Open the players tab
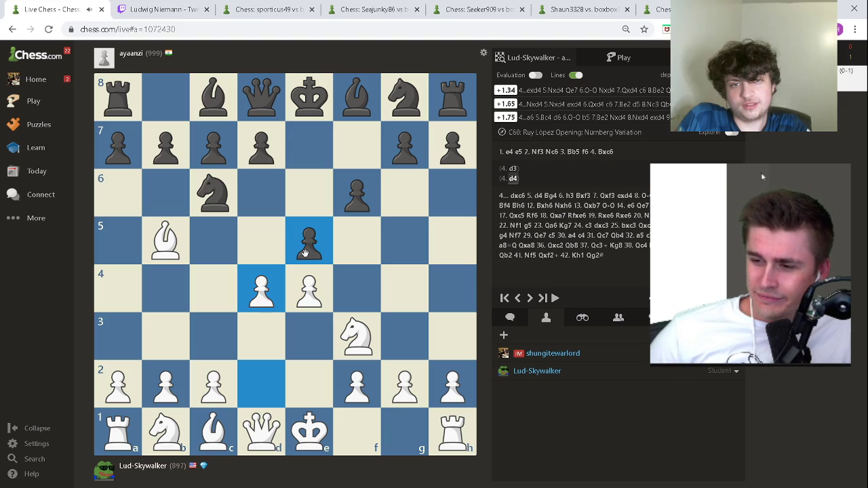868x488 pixels. pyautogui.click(x=546, y=317)
